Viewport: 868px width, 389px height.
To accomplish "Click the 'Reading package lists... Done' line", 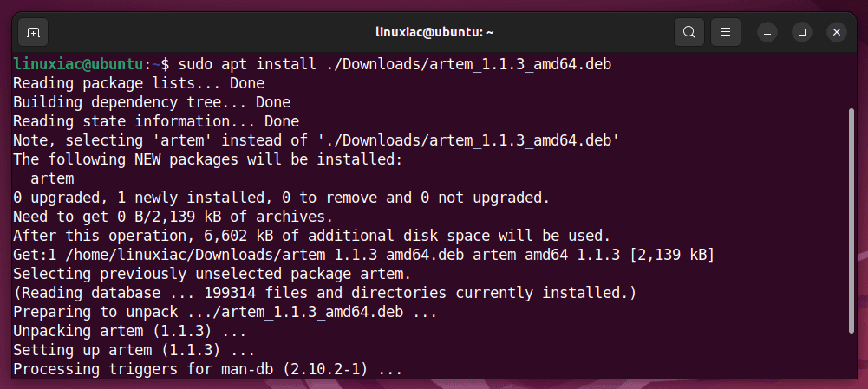I will click(139, 83).
